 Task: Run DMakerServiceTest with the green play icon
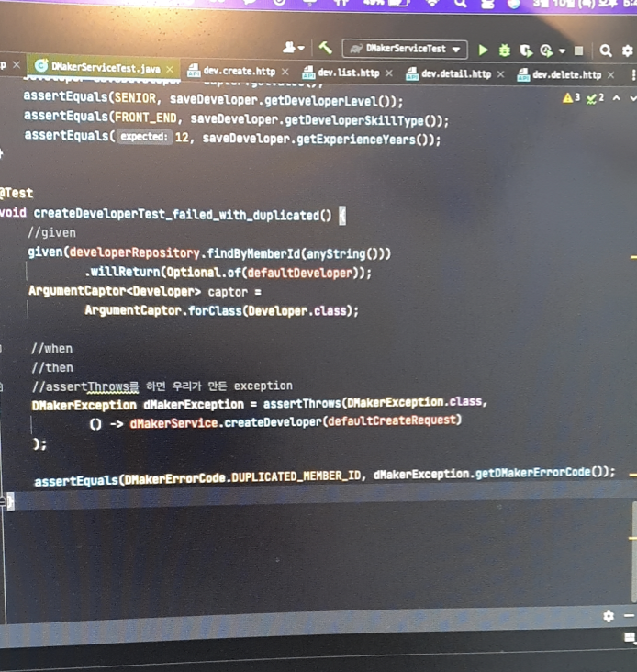click(483, 50)
